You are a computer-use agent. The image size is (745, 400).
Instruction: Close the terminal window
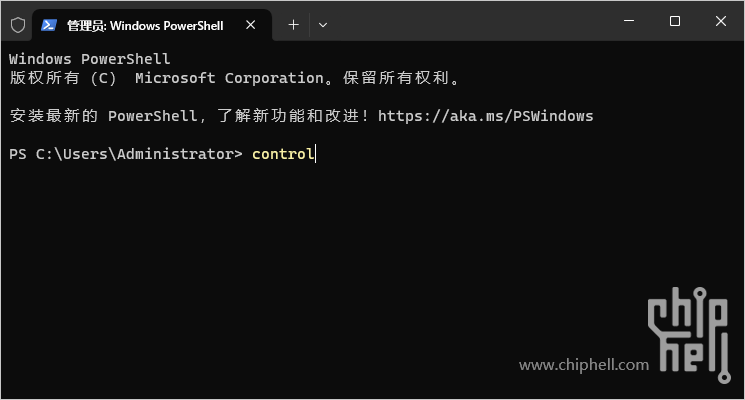(x=721, y=21)
